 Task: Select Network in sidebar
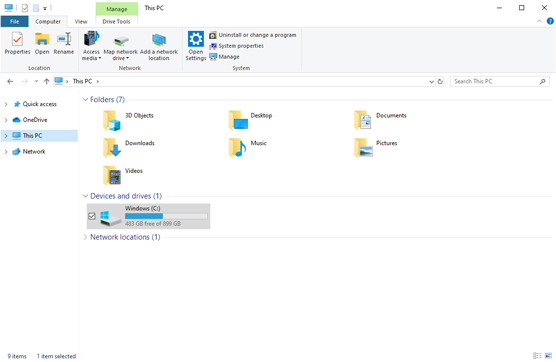tap(34, 152)
